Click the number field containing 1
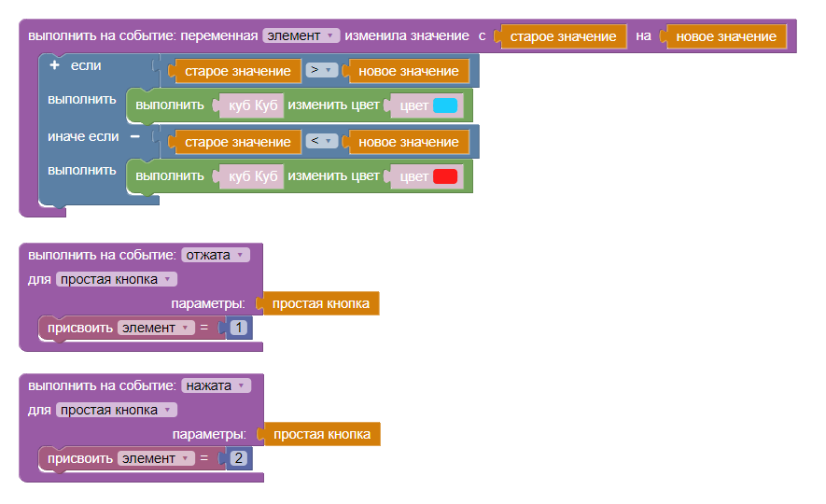Screen dimensions: 826x504 click(239, 328)
